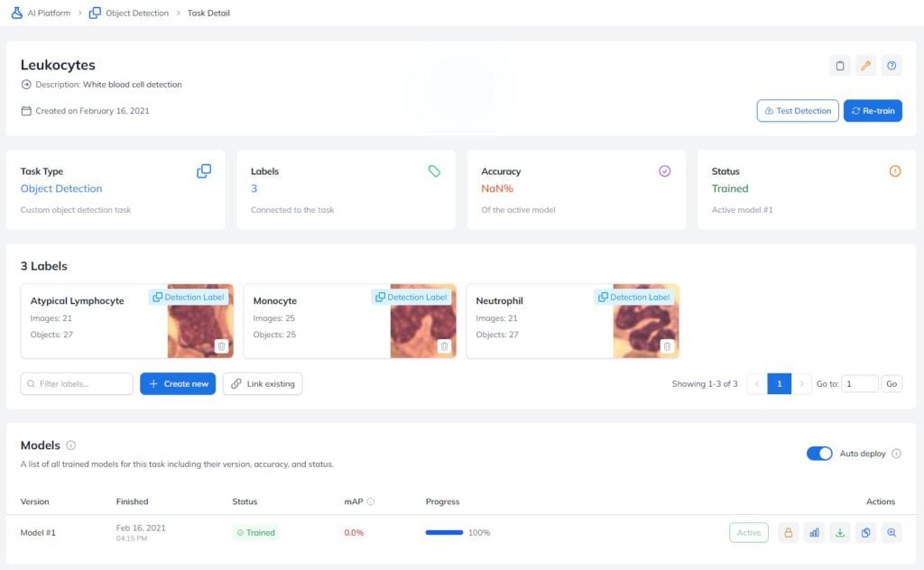
Task: Delete the Atypical Lymphocyte label via trash icon
Action: pos(222,346)
